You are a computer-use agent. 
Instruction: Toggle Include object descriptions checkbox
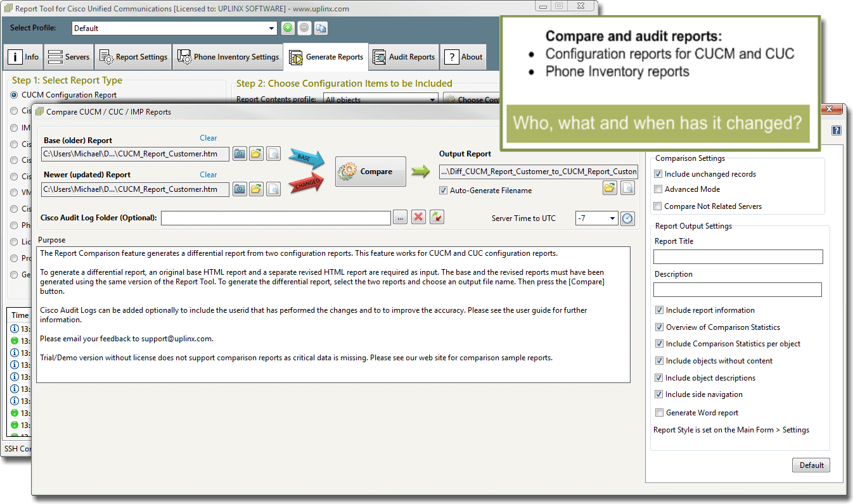coord(660,378)
